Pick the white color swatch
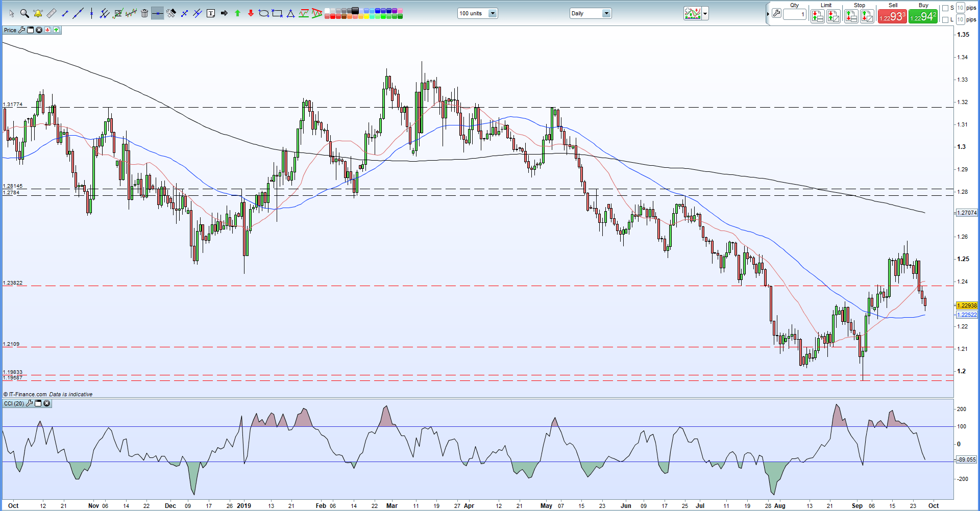Screen dimensions: 980x511 tap(327, 11)
